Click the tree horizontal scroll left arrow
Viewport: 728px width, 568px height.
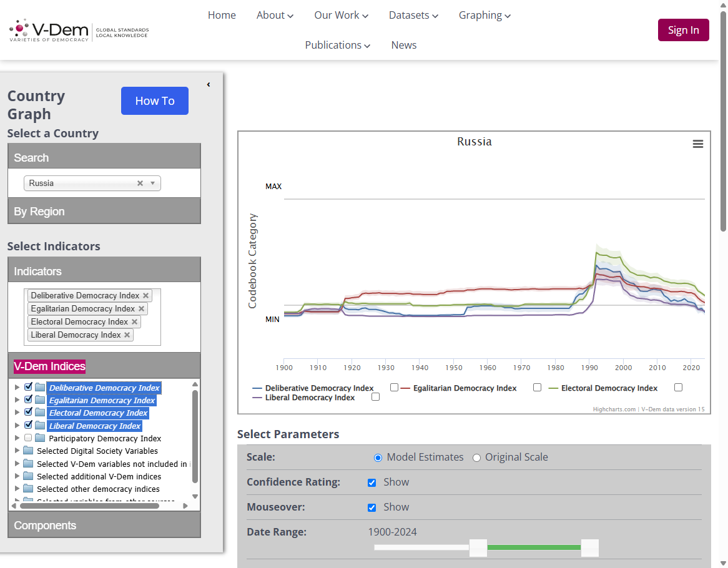[x=14, y=506]
